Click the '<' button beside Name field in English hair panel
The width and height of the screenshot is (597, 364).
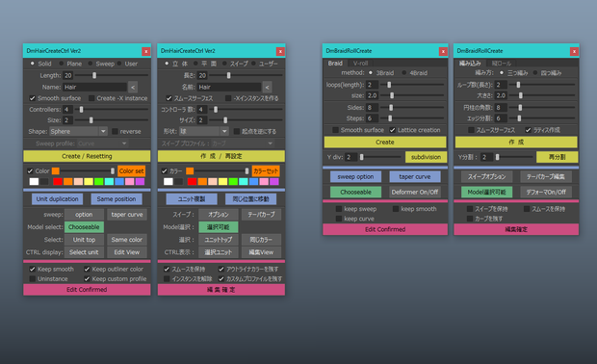[133, 88]
